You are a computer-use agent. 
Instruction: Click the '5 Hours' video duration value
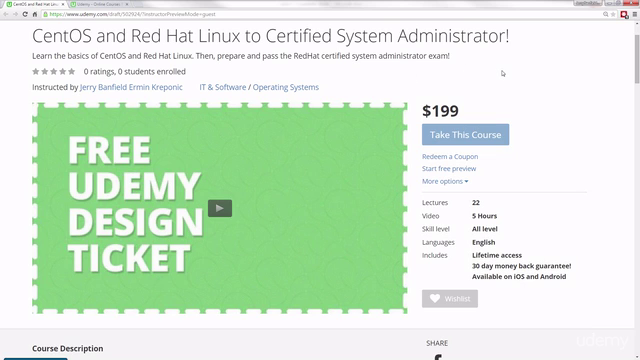(x=484, y=216)
